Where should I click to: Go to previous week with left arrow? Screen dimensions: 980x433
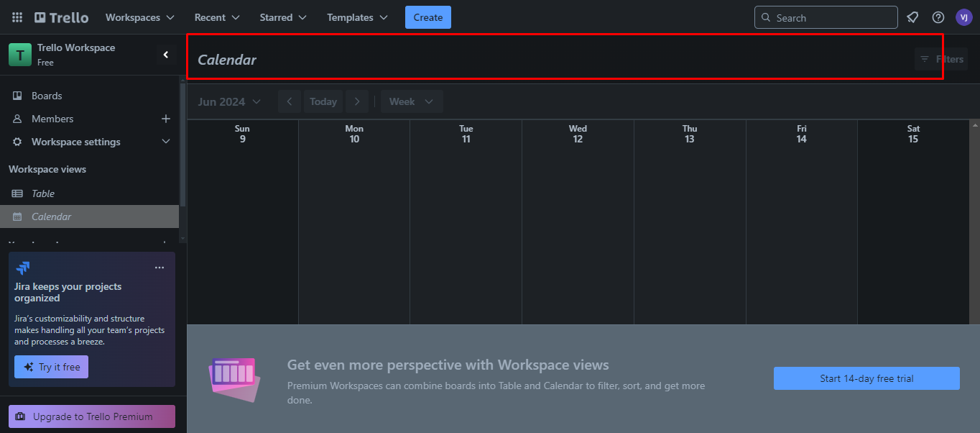click(290, 101)
